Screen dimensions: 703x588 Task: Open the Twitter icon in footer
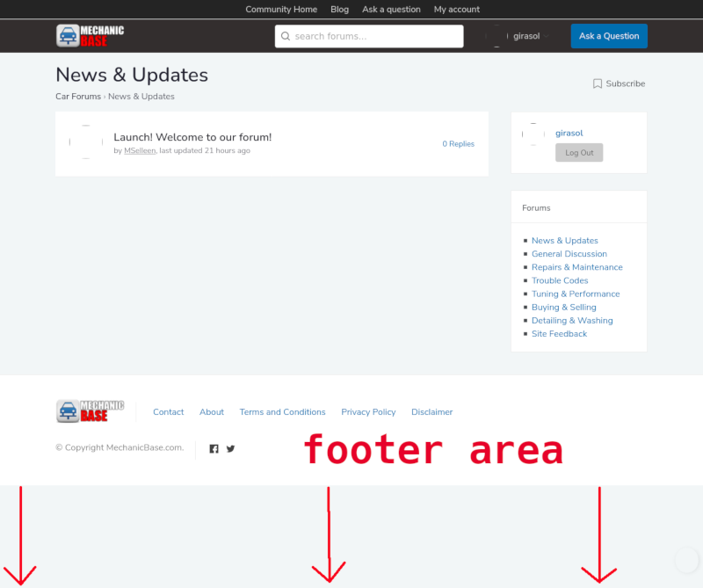pyautogui.click(x=230, y=448)
